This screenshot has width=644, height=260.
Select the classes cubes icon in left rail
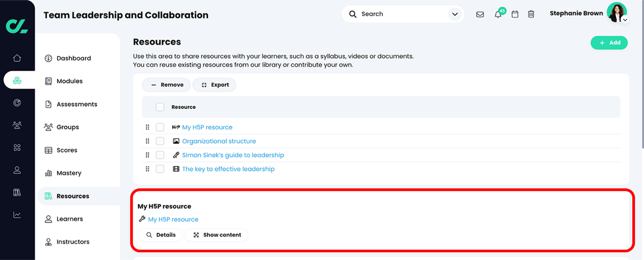(17, 81)
